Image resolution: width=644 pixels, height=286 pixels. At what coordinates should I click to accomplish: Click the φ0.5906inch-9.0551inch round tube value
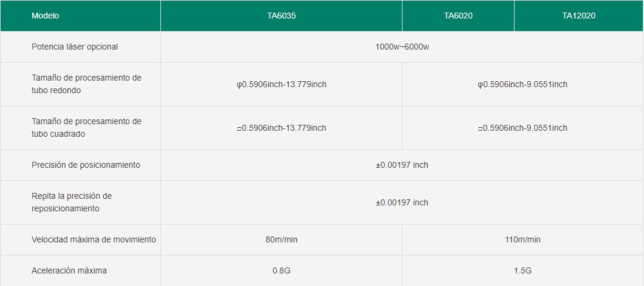522,84
